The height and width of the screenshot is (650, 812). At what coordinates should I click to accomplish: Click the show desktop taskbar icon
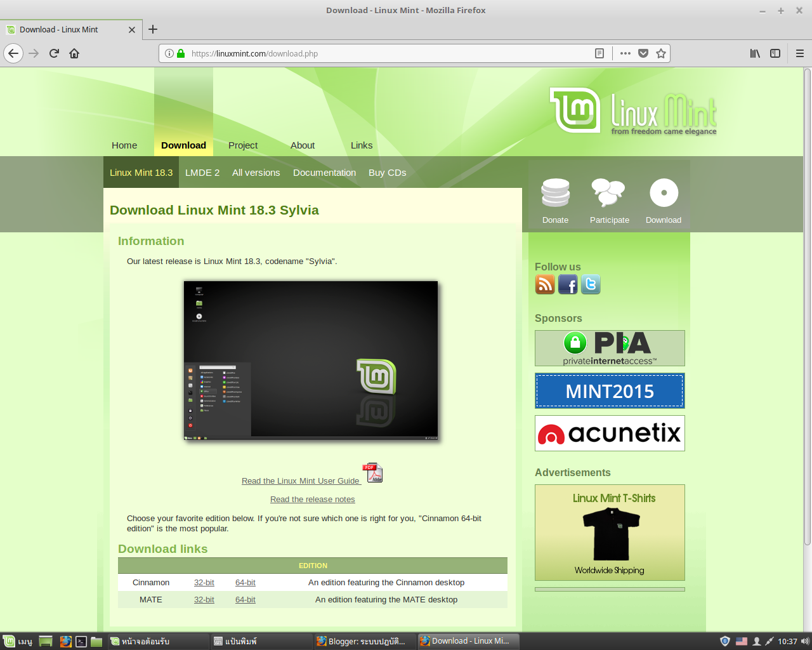click(46, 641)
